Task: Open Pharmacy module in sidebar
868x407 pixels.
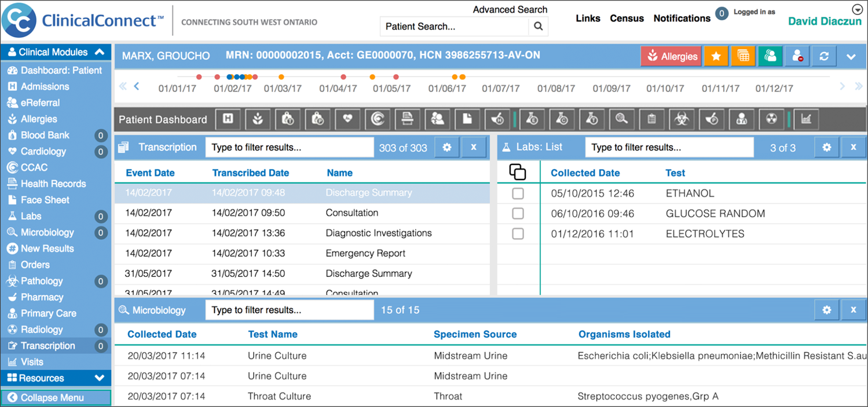Action: [56, 297]
